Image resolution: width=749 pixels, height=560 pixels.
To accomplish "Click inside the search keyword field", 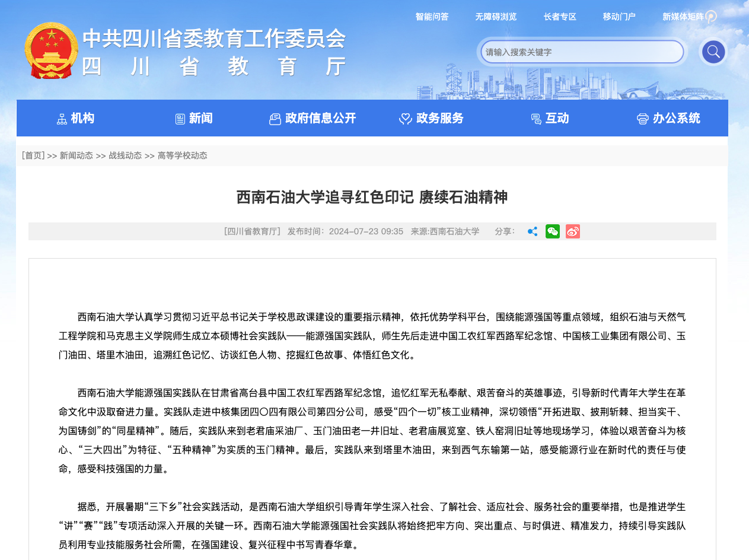I will pos(581,52).
